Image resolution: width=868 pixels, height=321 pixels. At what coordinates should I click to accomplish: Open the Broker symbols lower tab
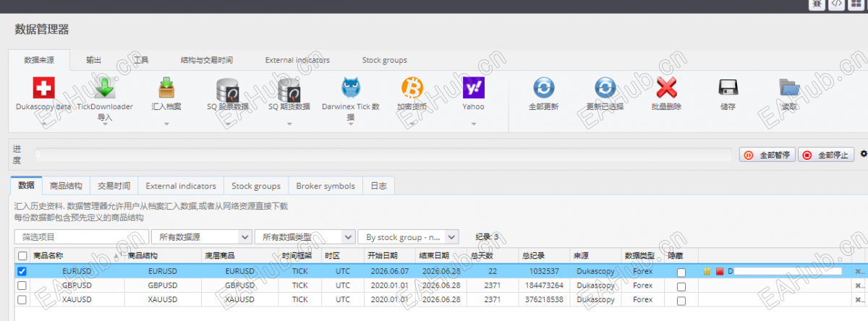pos(325,186)
